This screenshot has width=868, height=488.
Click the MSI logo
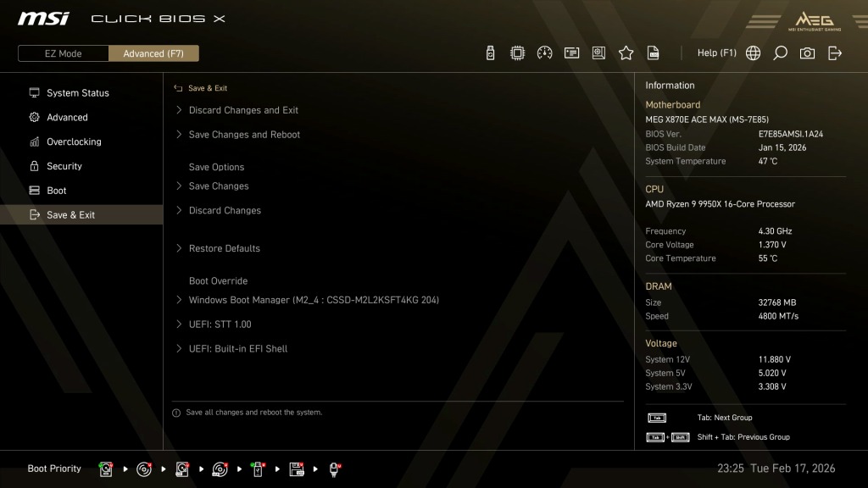coord(43,19)
